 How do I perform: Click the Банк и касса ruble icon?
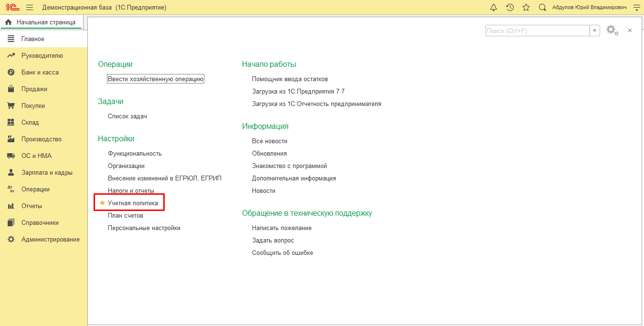(11, 72)
